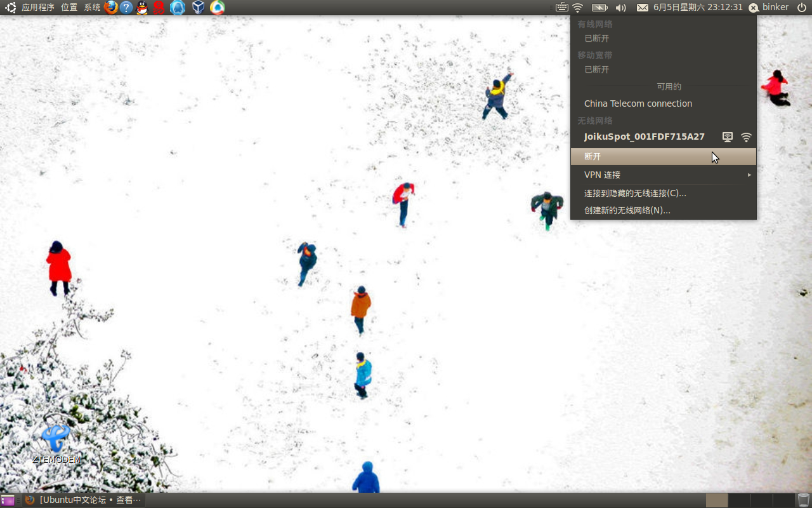Open the 位置 menu
The height and width of the screenshot is (508, 812).
pyautogui.click(x=69, y=8)
